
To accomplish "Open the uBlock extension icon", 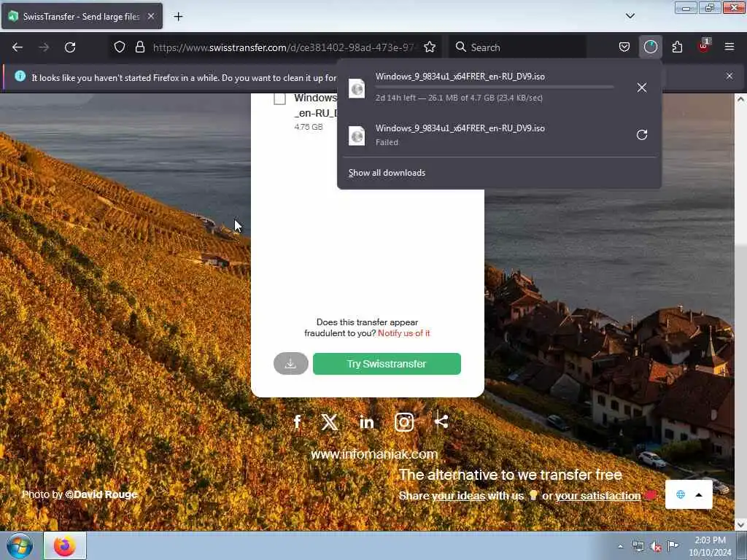I will 703,47.
